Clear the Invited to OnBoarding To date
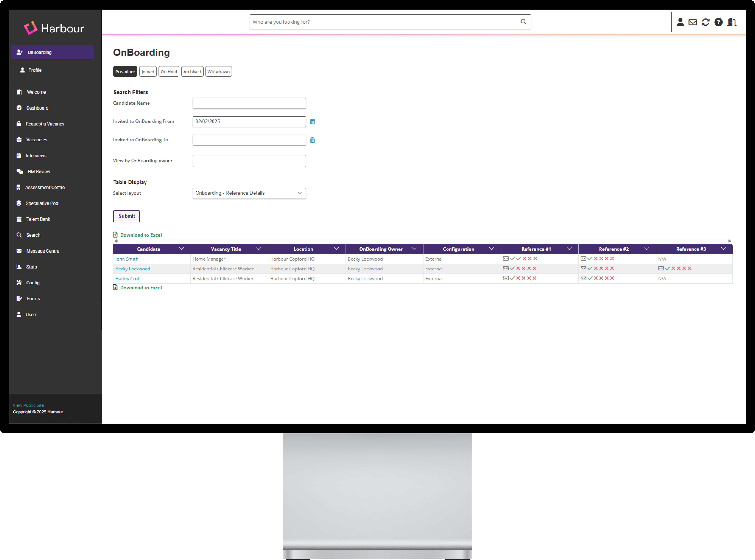 pos(312,140)
